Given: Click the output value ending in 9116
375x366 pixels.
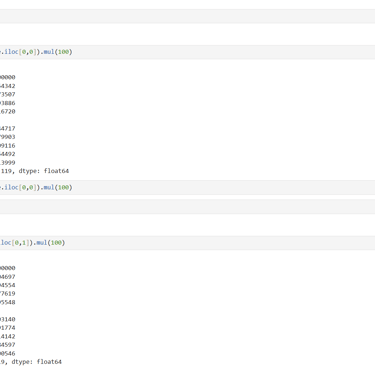Looking at the screenshot, I should [x=8, y=146].
